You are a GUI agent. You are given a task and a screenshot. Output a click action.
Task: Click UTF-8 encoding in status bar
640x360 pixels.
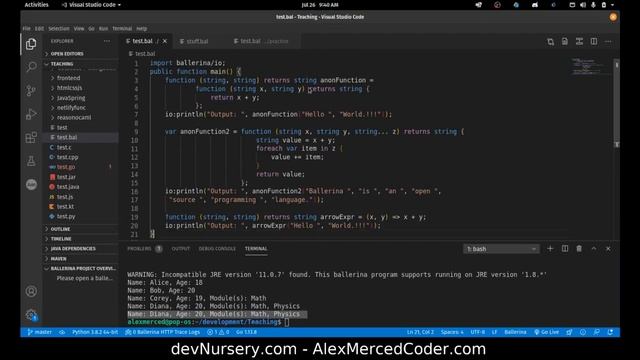tap(478, 332)
